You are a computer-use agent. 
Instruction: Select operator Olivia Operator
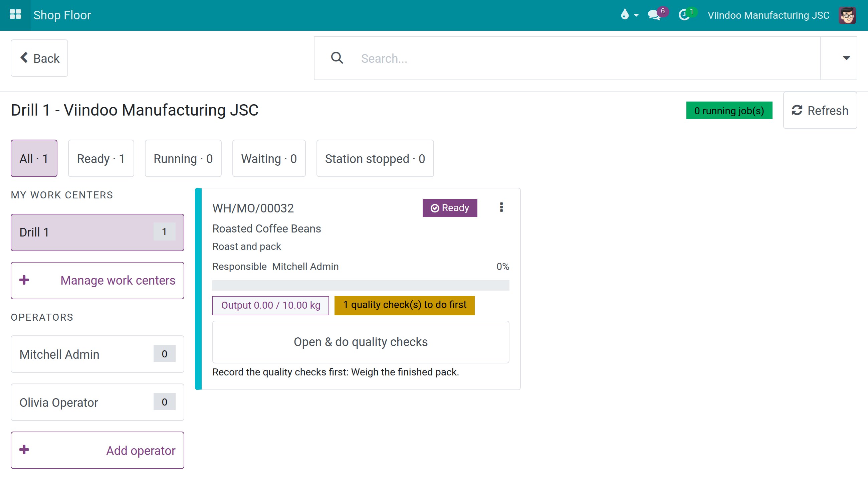point(97,402)
